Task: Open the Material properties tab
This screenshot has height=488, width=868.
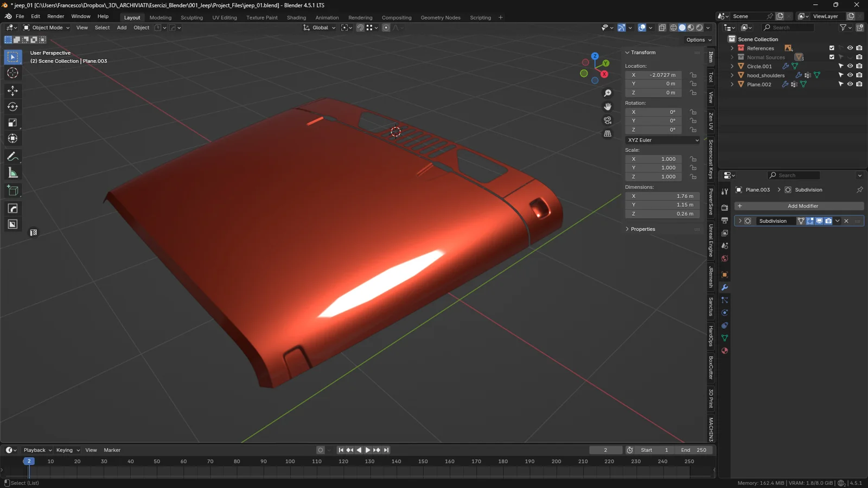Action: (x=725, y=351)
